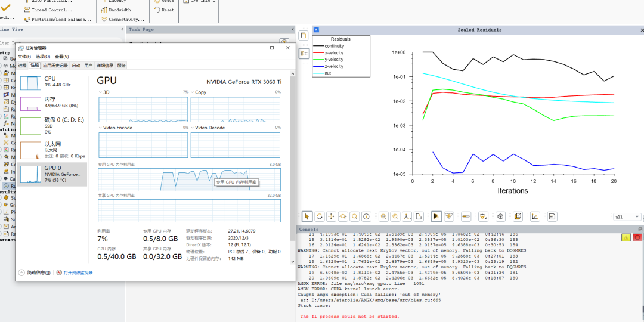Switch to the 启动 tab
Image resolution: width=644 pixels, height=322 pixels.
click(x=76, y=66)
